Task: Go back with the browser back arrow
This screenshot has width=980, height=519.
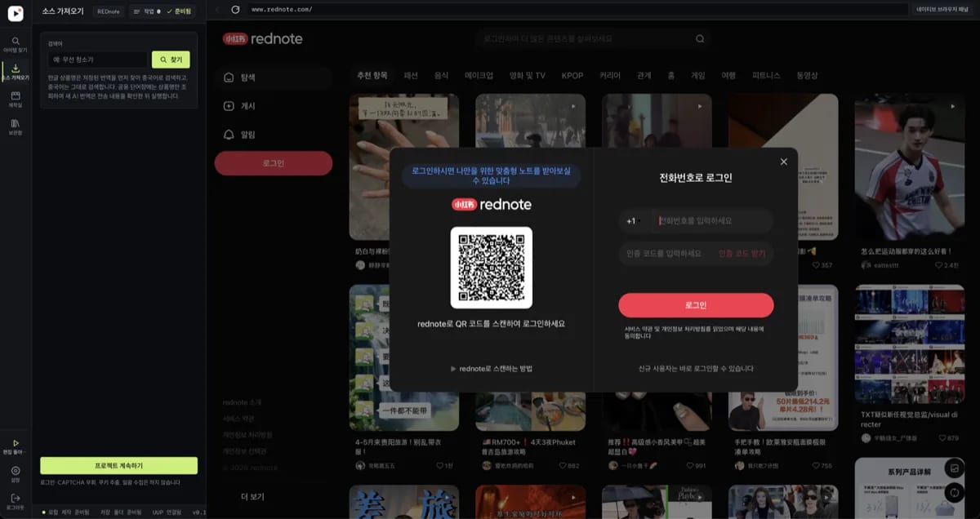Action: pos(217,9)
